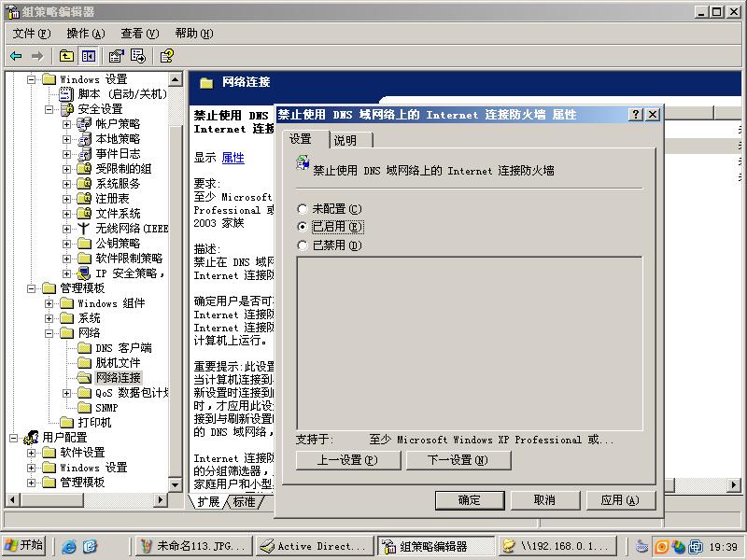Image resolution: width=747 pixels, height=560 pixels.
Task: Select the 已启用 radio button
Action: pos(301,226)
